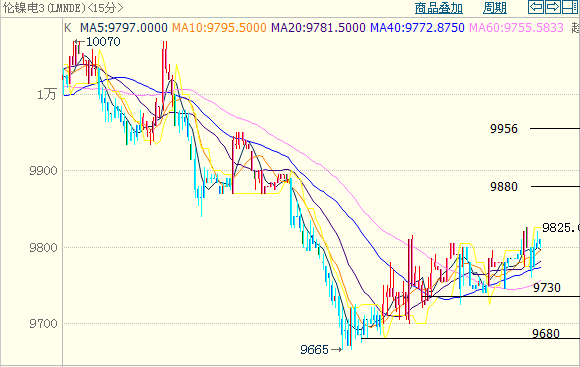Click the 9825 latest price label

[561, 228]
